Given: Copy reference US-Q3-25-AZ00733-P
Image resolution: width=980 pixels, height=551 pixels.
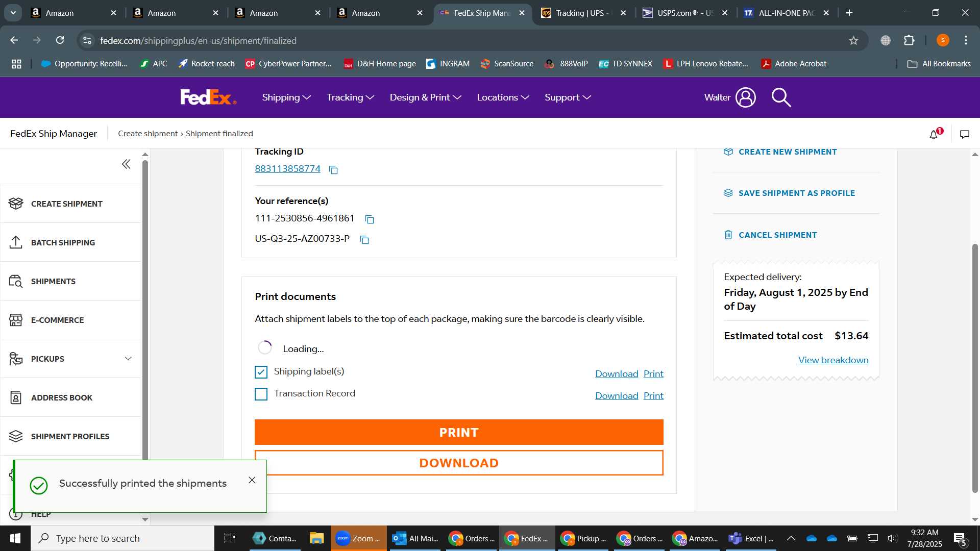Looking at the screenshot, I should click(364, 240).
